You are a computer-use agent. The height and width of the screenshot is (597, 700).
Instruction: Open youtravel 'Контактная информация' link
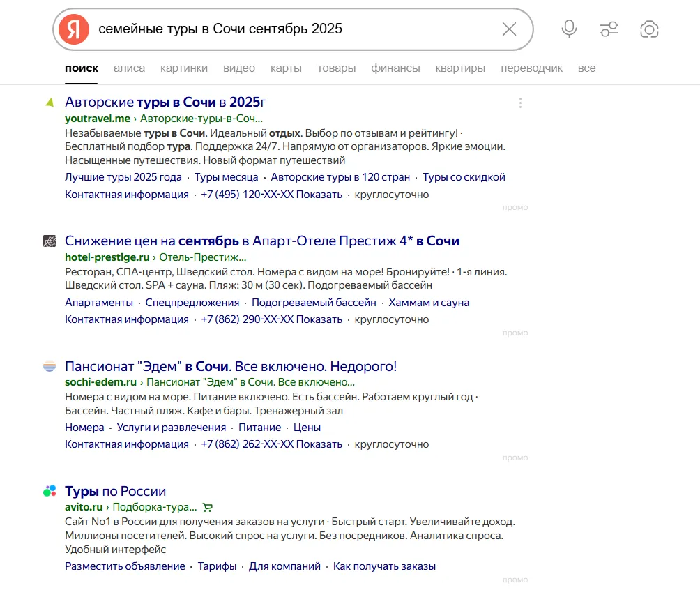(127, 195)
